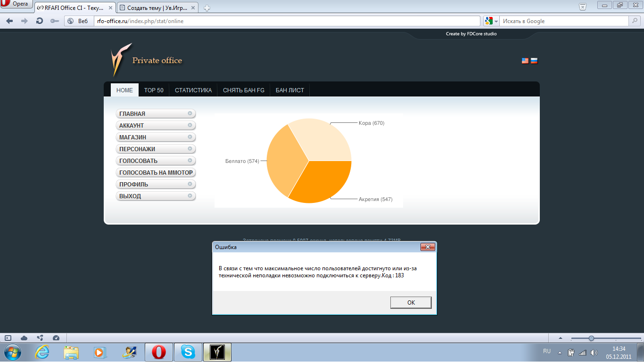
Task: Click the RU language indicator
Action: pos(547,351)
